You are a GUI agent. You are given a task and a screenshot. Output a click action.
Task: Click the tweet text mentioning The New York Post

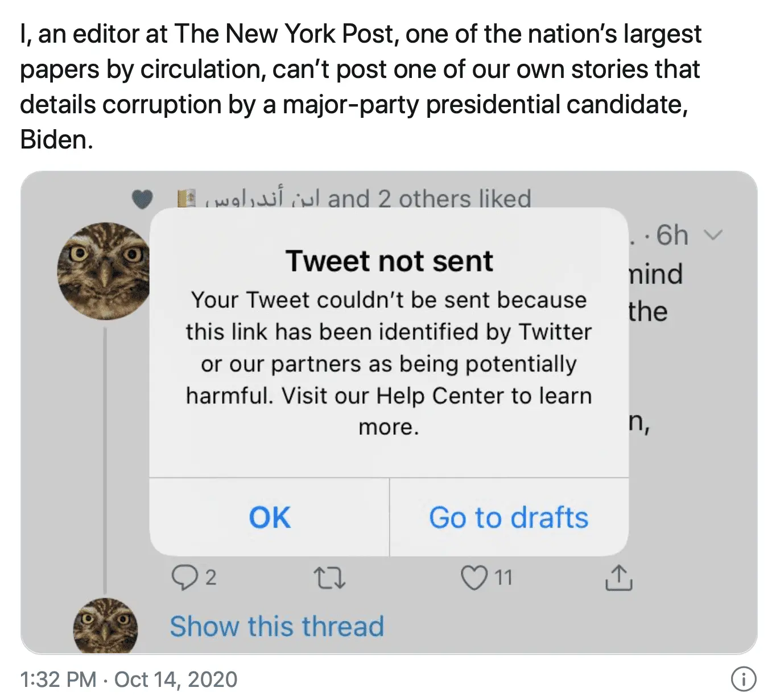click(361, 87)
